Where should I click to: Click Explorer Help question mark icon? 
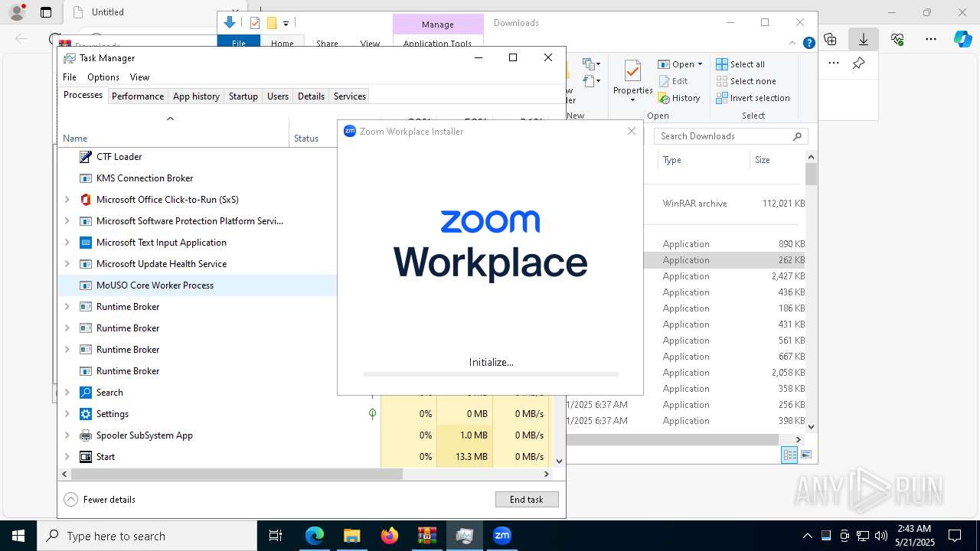pos(808,44)
